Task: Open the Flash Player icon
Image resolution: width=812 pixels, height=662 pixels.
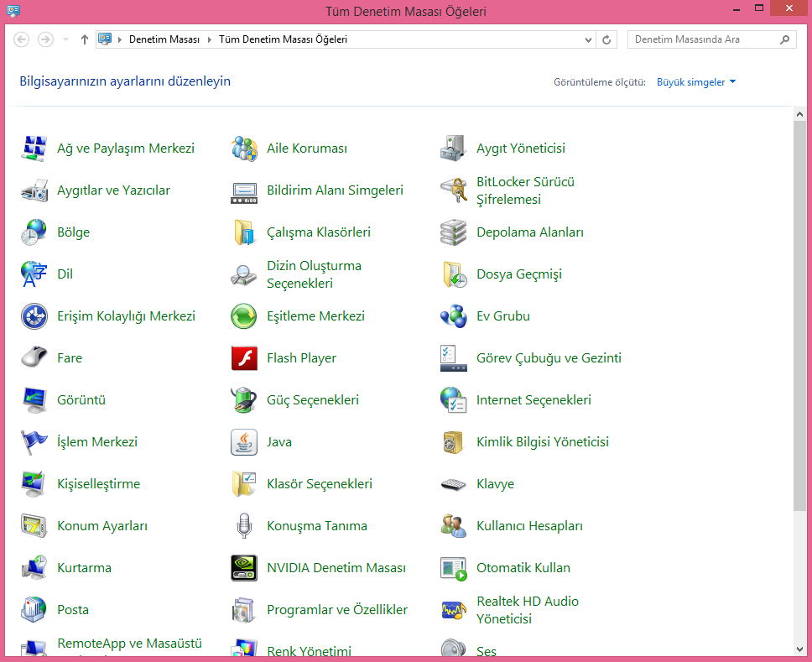Action: click(x=244, y=358)
